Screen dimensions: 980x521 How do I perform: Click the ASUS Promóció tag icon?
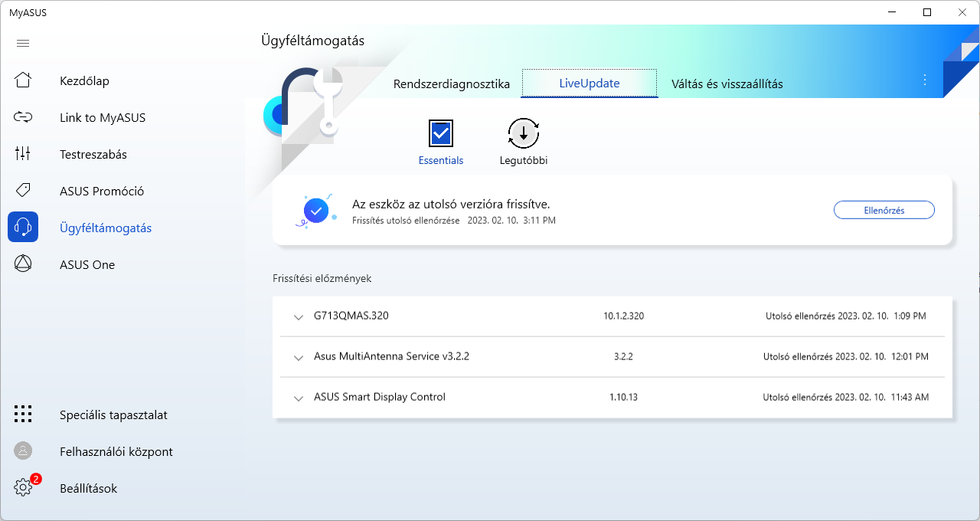tap(23, 191)
